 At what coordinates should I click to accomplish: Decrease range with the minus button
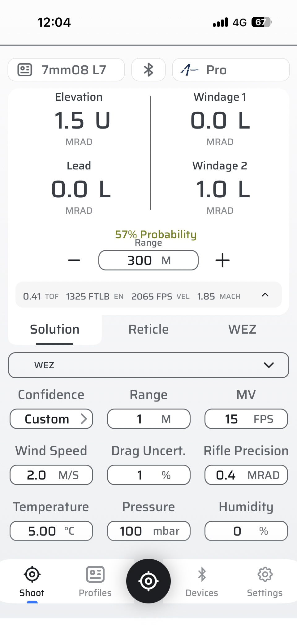pos(74,260)
